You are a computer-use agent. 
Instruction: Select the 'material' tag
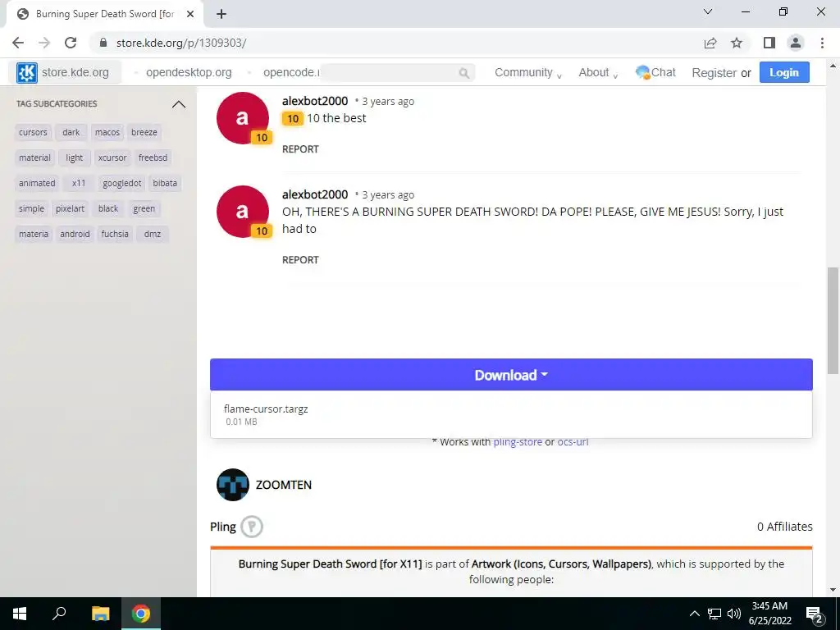pyautogui.click(x=34, y=157)
